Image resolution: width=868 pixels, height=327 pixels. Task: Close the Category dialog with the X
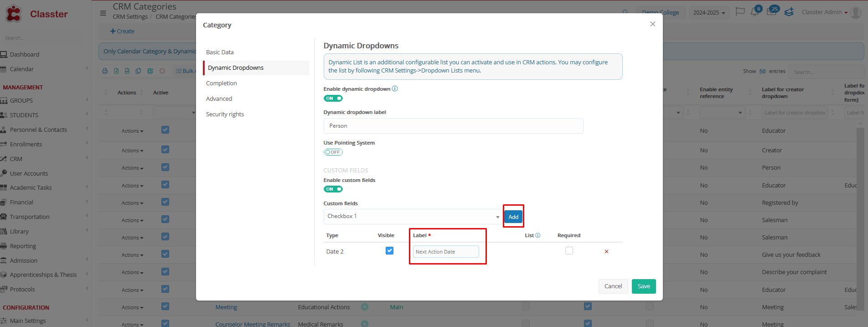pos(653,24)
